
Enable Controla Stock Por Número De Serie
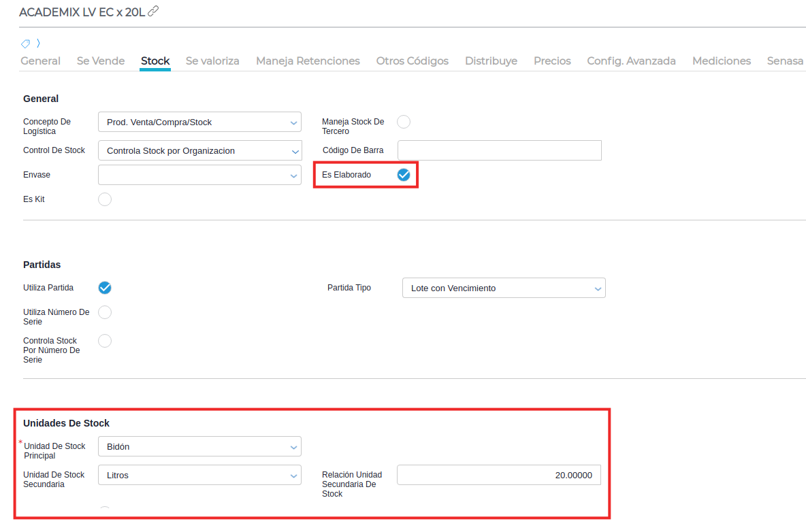(x=105, y=341)
